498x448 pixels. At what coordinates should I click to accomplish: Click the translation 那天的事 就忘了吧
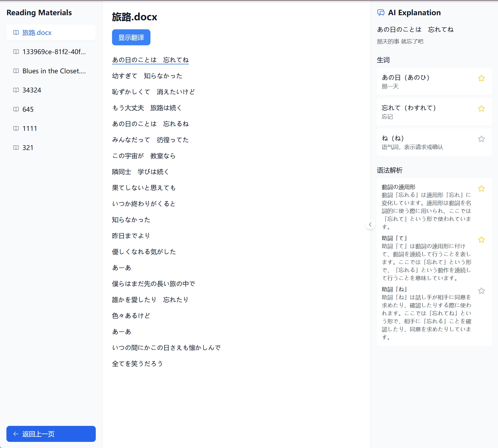tap(400, 42)
